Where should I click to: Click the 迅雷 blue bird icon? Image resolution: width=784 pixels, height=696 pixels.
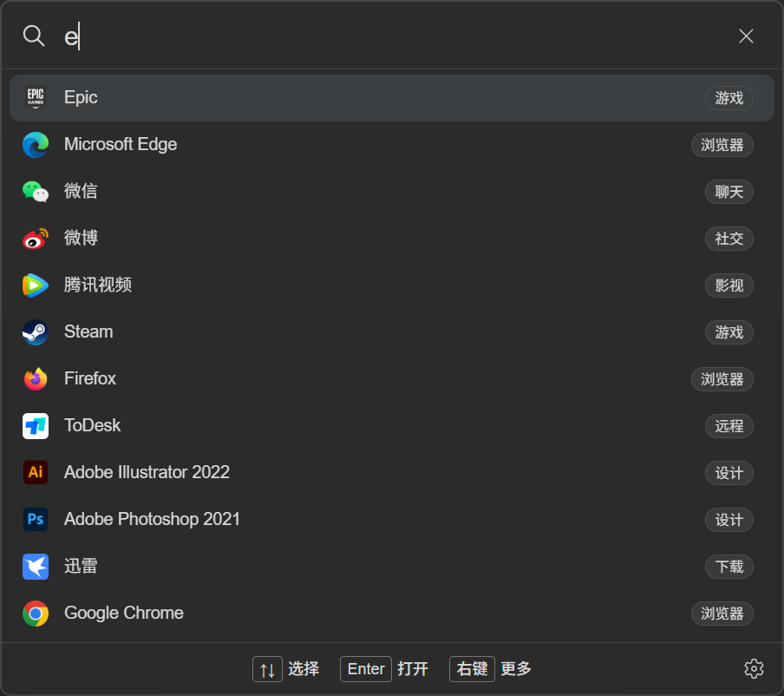(x=36, y=567)
